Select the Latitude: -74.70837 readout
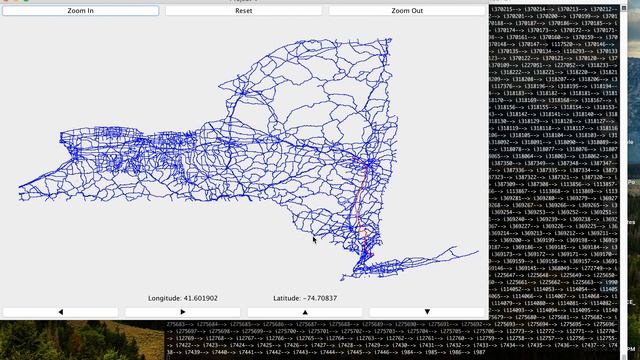This screenshot has height=360, width=640. pyautogui.click(x=305, y=298)
